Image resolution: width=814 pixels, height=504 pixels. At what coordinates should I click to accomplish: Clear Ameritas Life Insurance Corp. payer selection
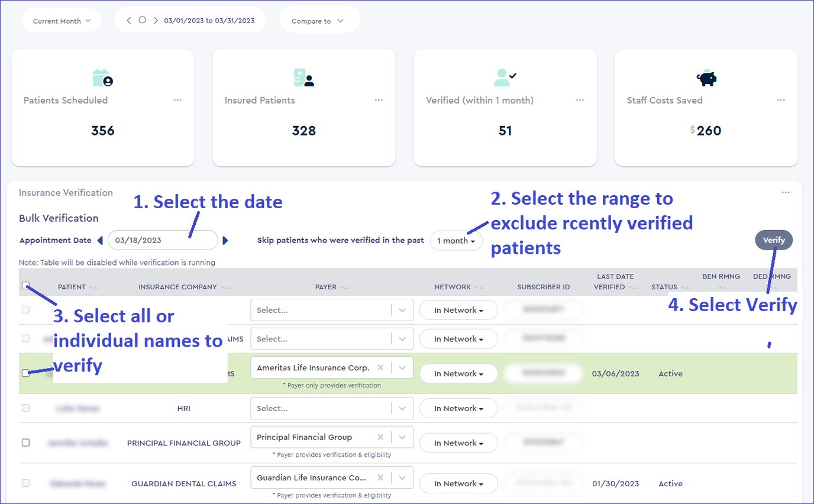tap(380, 368)
